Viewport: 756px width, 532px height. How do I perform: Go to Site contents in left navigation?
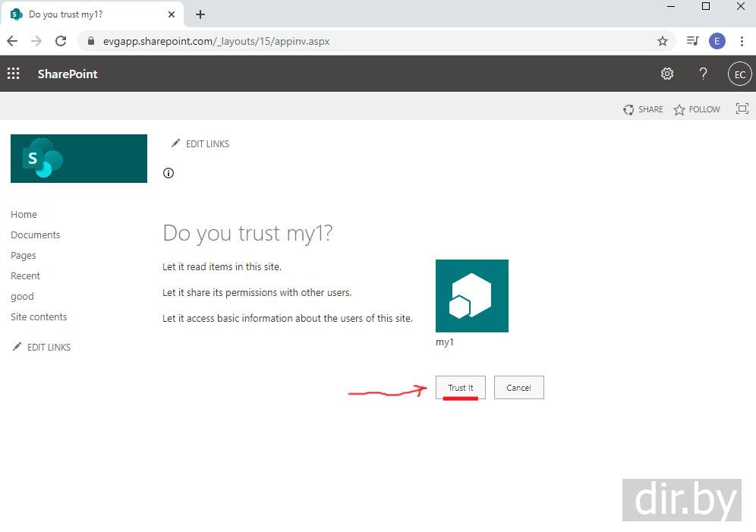pyautogui.click(x=39, y=317)
